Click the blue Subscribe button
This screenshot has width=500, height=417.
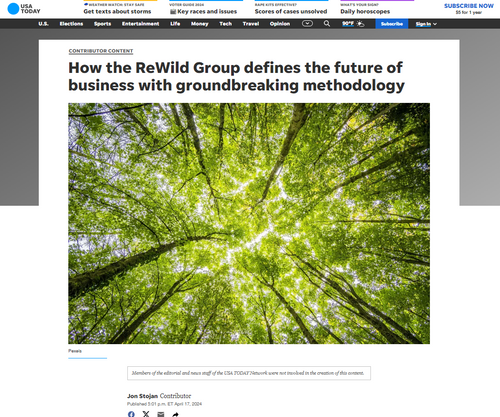(392, 24)
